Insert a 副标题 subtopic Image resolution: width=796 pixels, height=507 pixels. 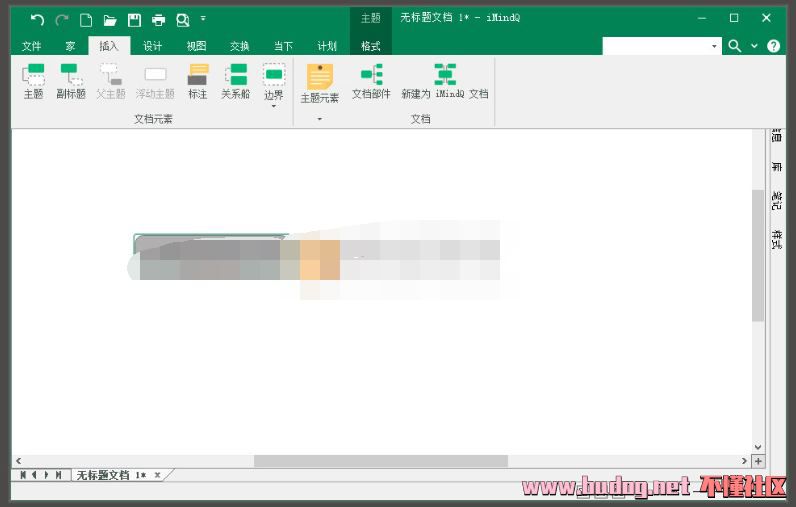click(x=71, y=81)
